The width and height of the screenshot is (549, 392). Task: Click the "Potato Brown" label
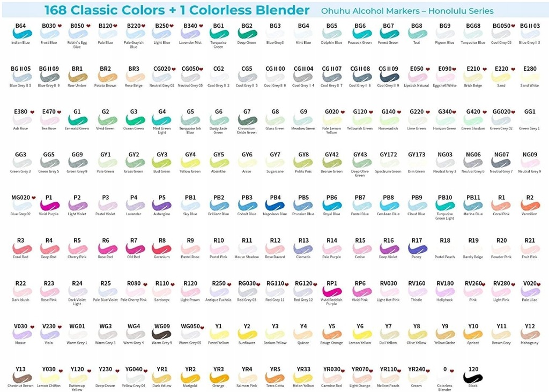click(105, 86)
